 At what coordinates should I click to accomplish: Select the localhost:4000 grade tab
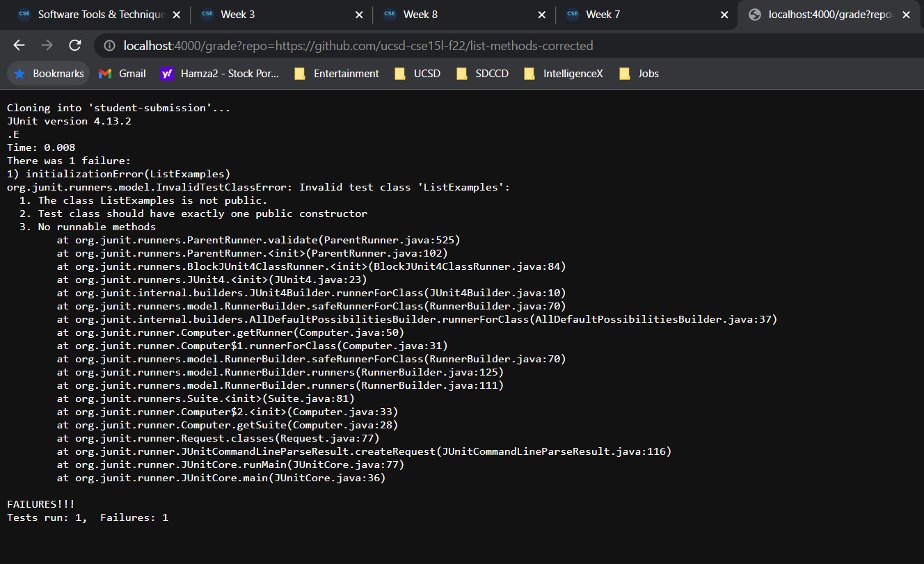828,15
